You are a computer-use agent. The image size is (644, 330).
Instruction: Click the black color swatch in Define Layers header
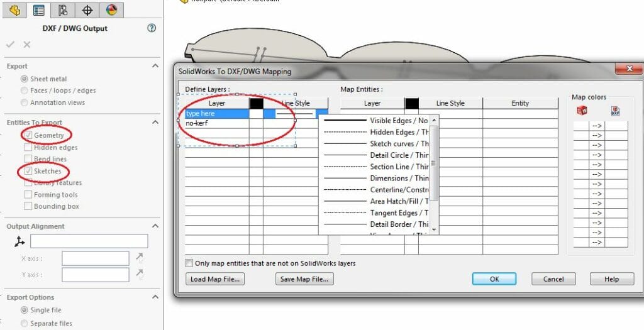(x=256, y=103)
